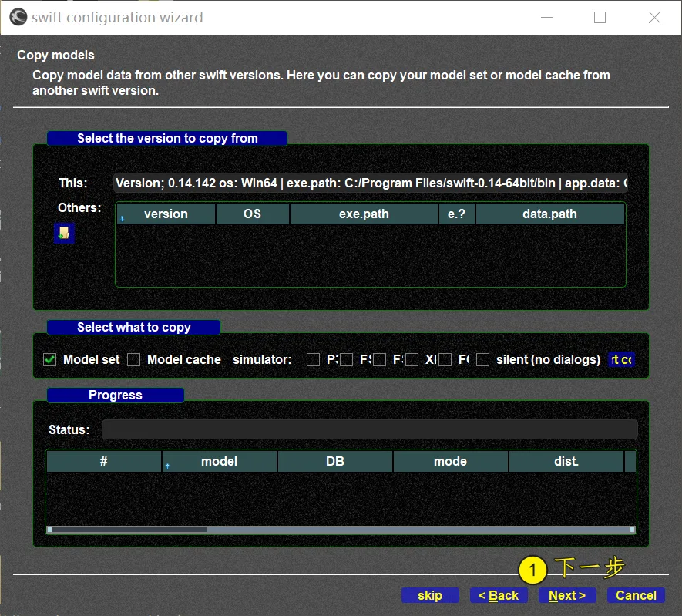Viewport: 682px width, 616px height.
Task: Click the scrollbar left arrow in progress table
Action: tap(49, 530)
